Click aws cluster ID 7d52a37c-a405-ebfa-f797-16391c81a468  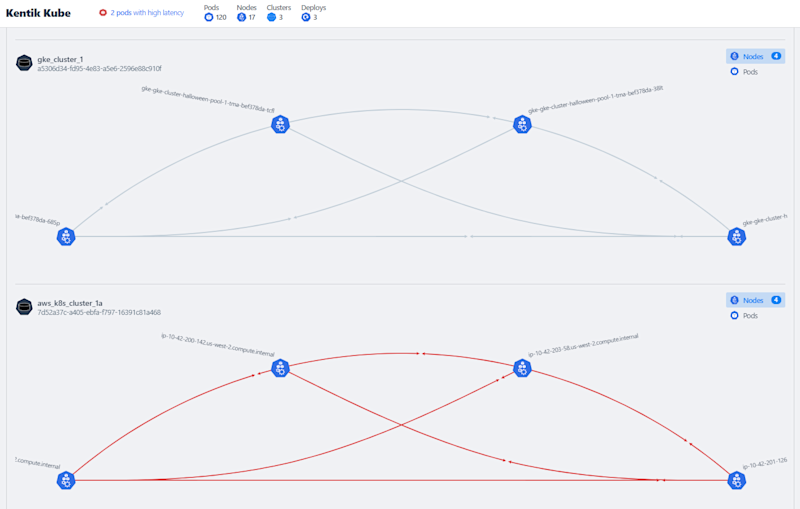tap(99, 312)
